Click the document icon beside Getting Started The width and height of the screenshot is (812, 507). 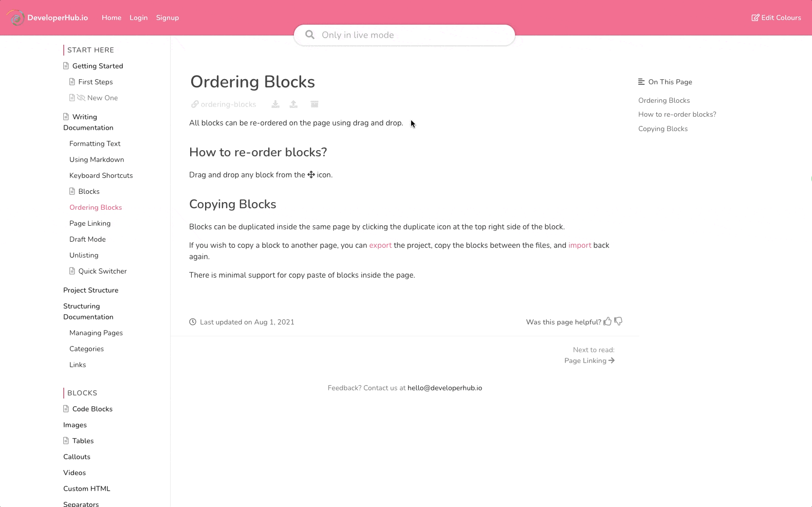point(65,66)
